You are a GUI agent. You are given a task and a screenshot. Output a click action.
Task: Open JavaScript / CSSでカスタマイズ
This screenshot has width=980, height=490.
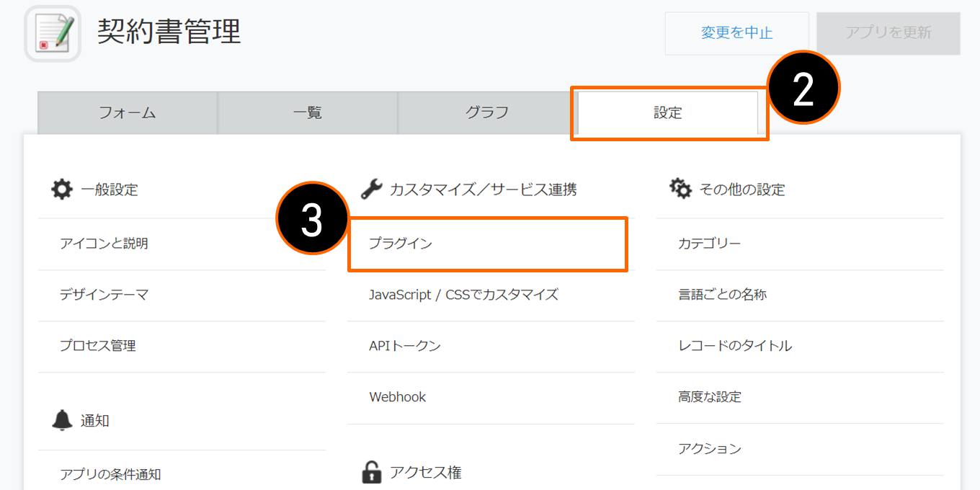[463, 295]
